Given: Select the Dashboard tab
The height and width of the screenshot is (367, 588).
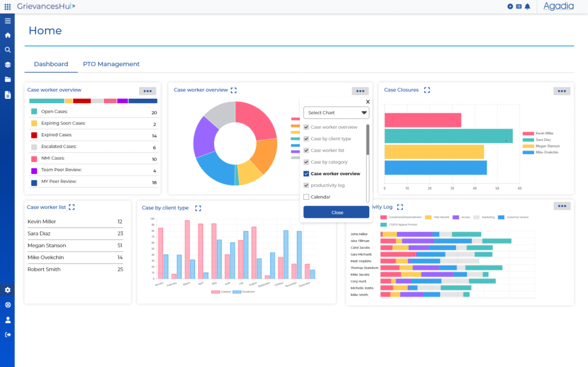Looking at the screenshot, I should [51, 64].
